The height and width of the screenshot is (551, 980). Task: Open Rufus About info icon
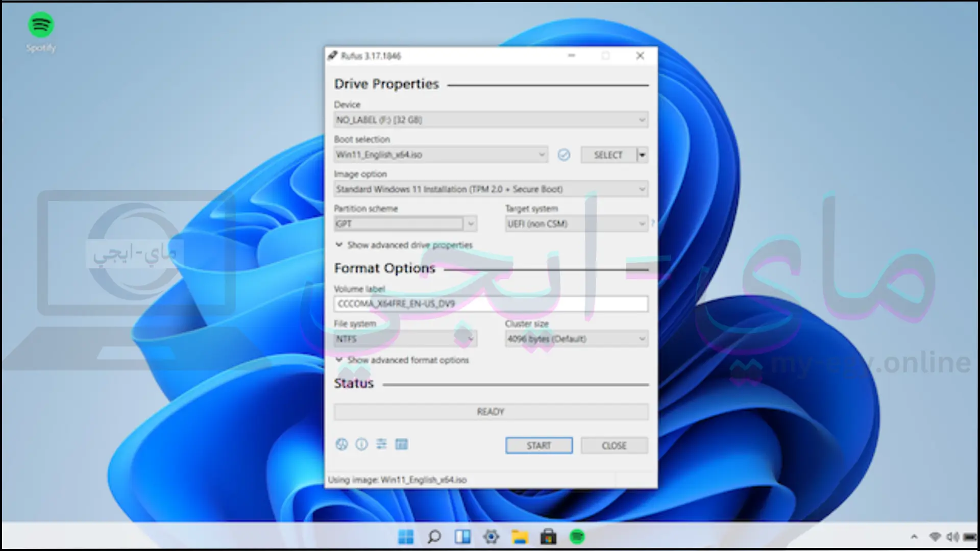[x=361, y=444]
